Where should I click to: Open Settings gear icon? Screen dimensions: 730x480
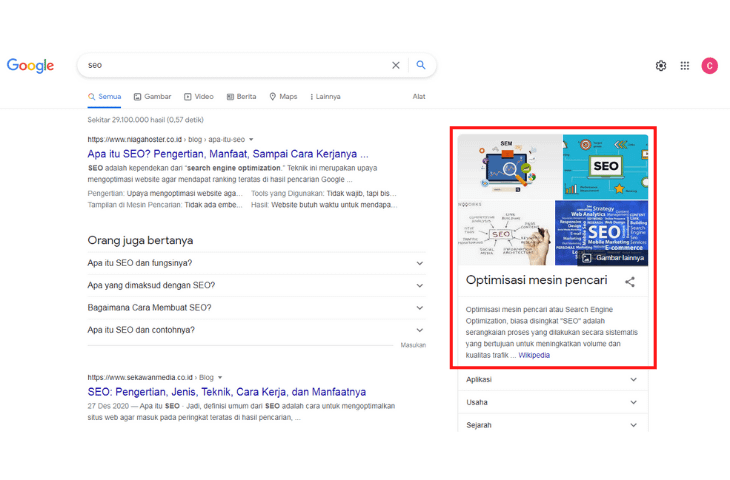pyautogui.click(x=661, y=66)
